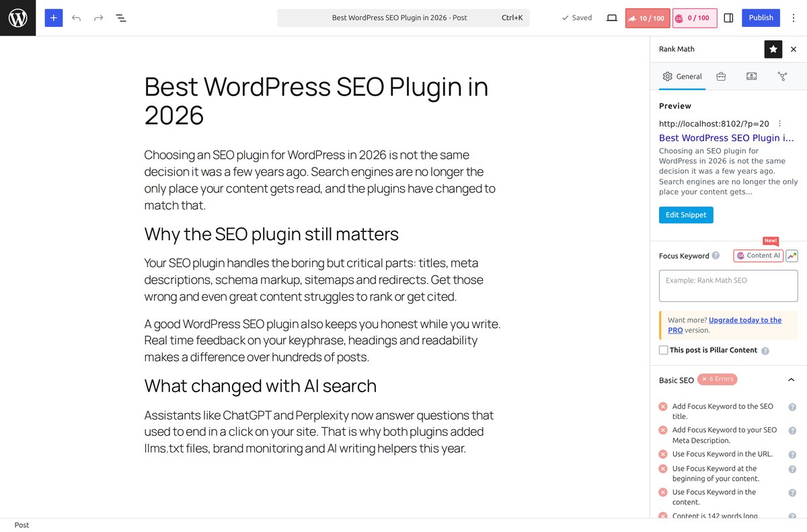This screenshot has width=807, height=532.
Task: Launch the Content AI button
Action: tap(759, 256)
